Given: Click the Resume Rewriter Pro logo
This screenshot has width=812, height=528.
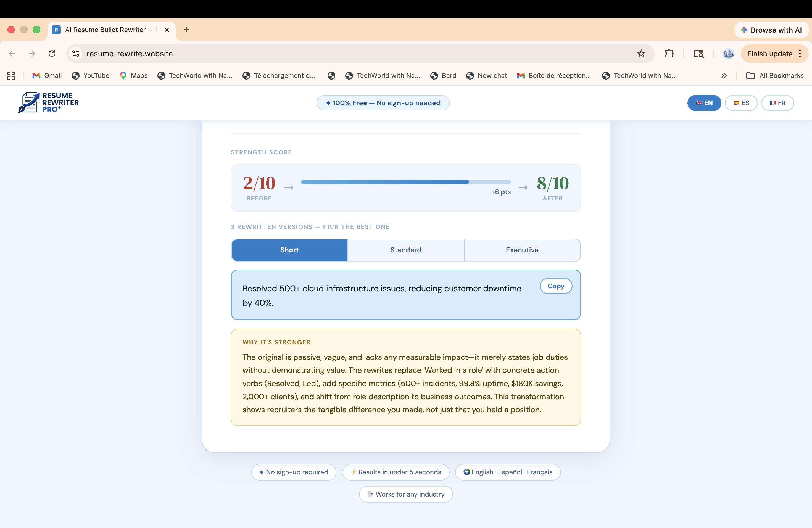Looking at the screenshot, I should 48,103.
